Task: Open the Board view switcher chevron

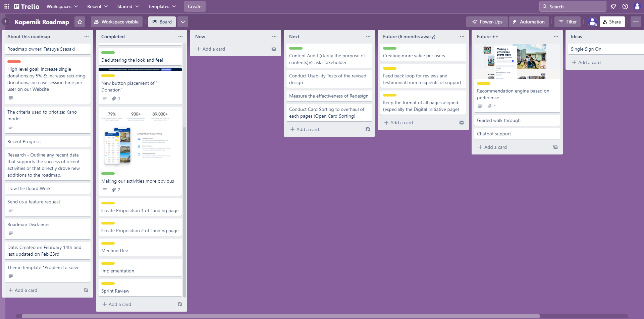Action: [x=183, y=21]
